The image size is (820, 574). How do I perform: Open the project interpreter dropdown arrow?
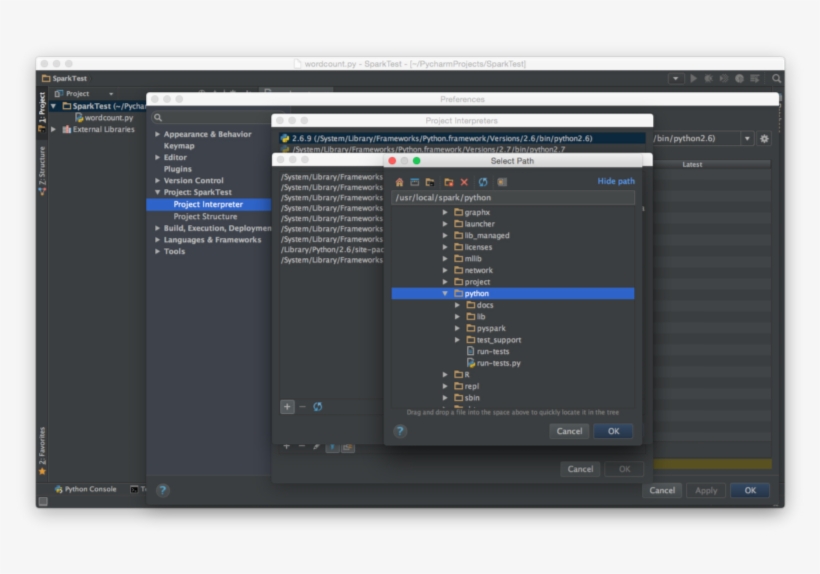pos(747,139)
